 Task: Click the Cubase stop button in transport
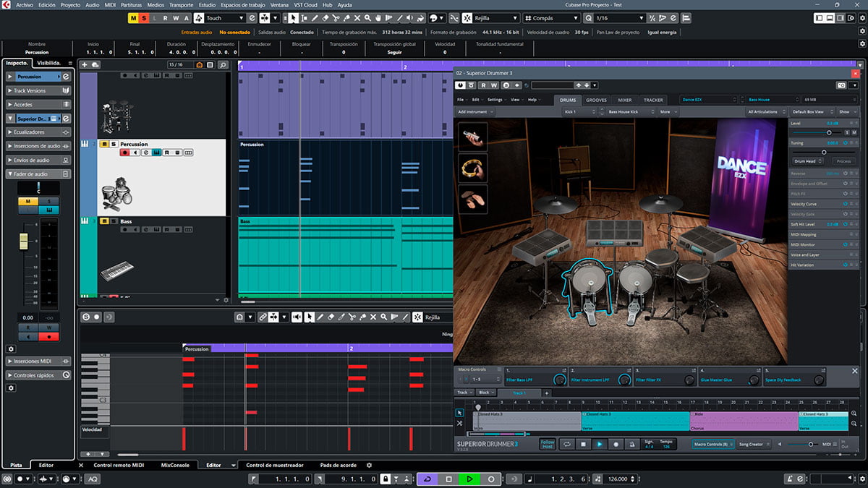(x=448, y=479)
